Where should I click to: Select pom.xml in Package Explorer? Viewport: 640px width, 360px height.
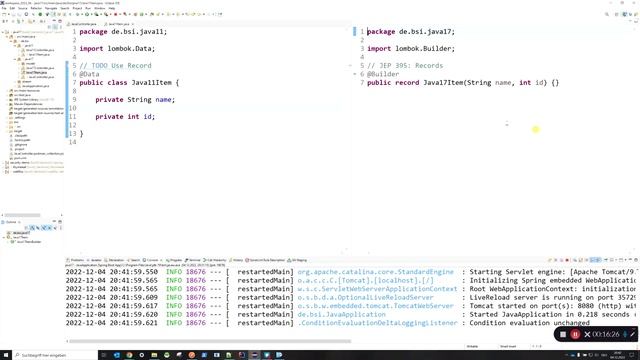point(20,158)
